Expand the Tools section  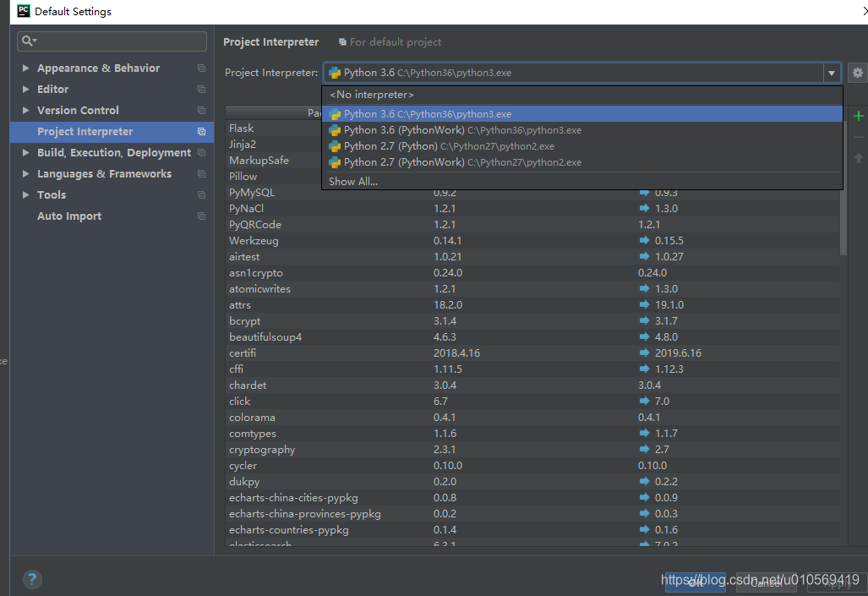coord(25,195)
